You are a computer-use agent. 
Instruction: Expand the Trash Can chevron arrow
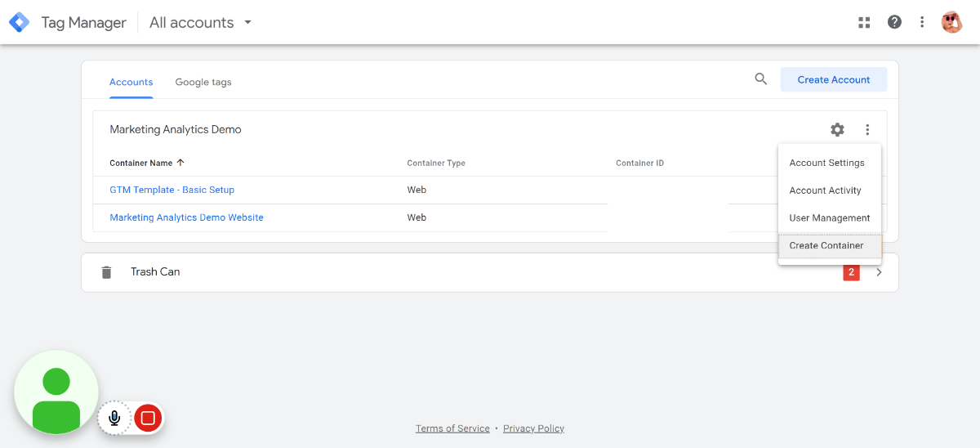[x=879, y=272]
